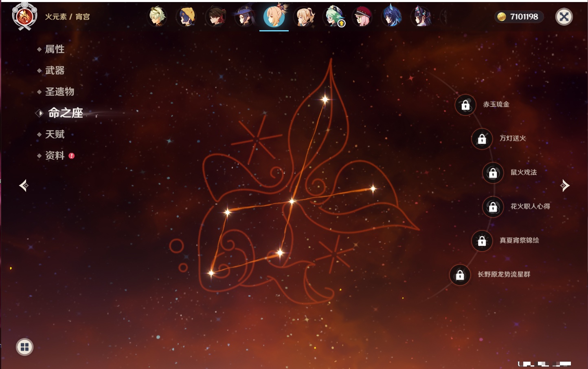Select the avatar wearing the yellow hood
Viewport: 588px width, 369px height.
(x=186, y=17)
